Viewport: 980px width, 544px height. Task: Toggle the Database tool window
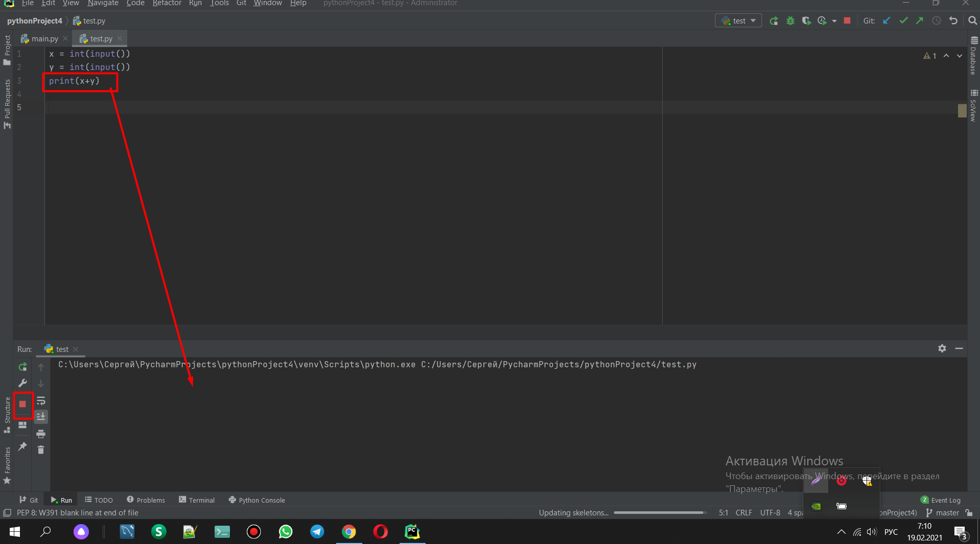pyautogui.click(x=974, y=56)
